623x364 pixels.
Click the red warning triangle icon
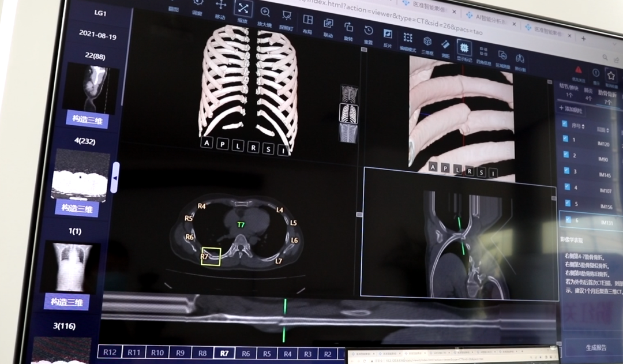[578, 70]
